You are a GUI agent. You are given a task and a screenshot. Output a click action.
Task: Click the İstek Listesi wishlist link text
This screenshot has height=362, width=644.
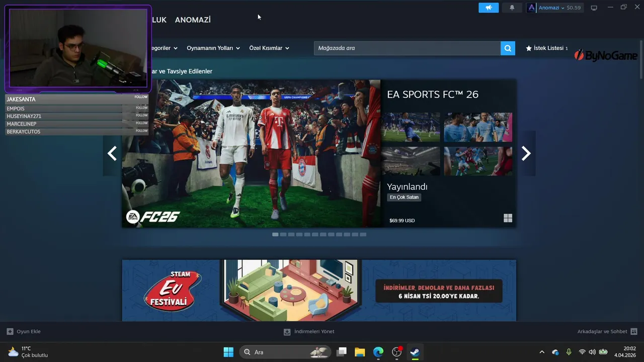coord(548,48)
